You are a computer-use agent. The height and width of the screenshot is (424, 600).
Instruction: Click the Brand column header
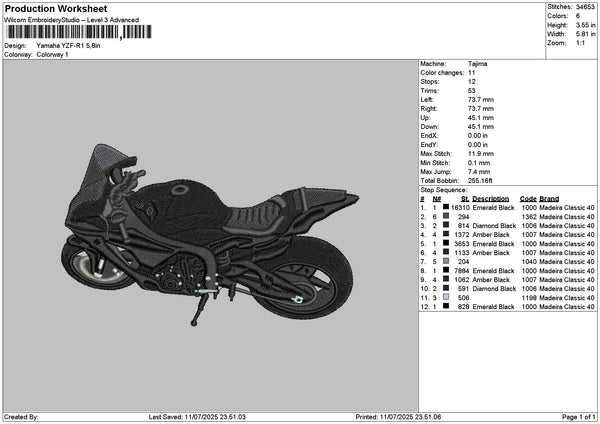click(550, 198)
